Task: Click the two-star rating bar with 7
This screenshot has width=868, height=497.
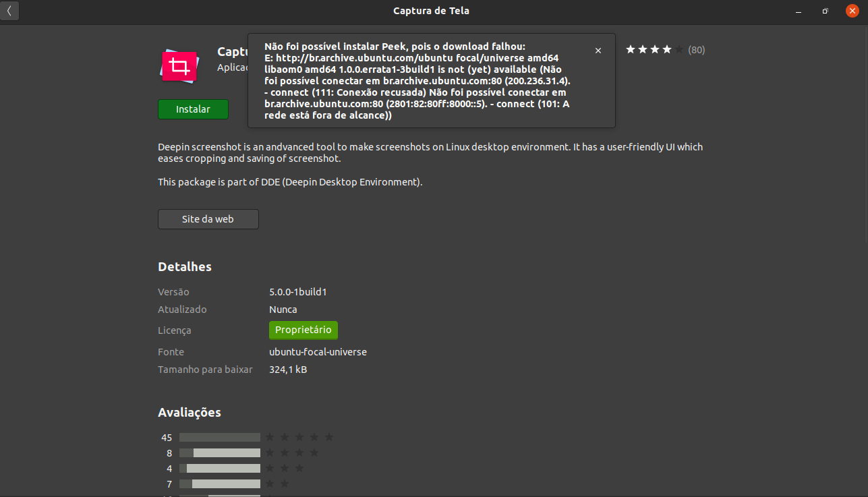Action: pos(220,484)
